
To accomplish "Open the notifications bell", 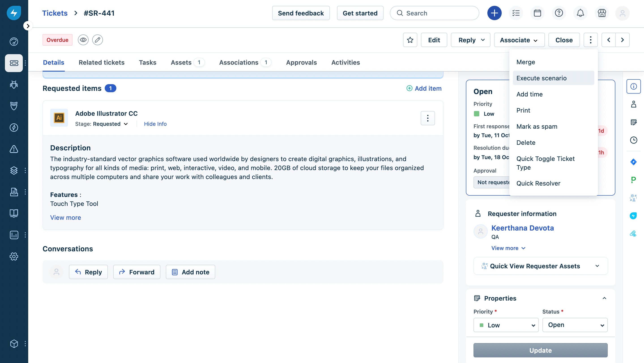I will click(580, 13).
